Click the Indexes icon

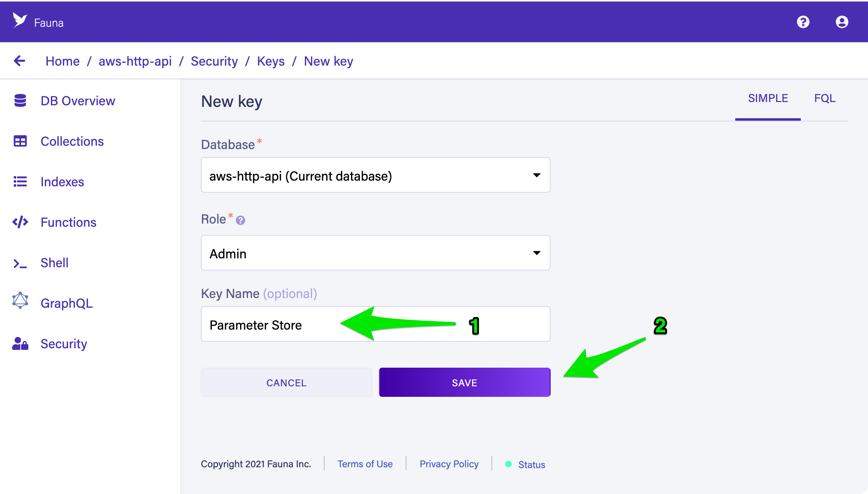(x=19, y=182)
